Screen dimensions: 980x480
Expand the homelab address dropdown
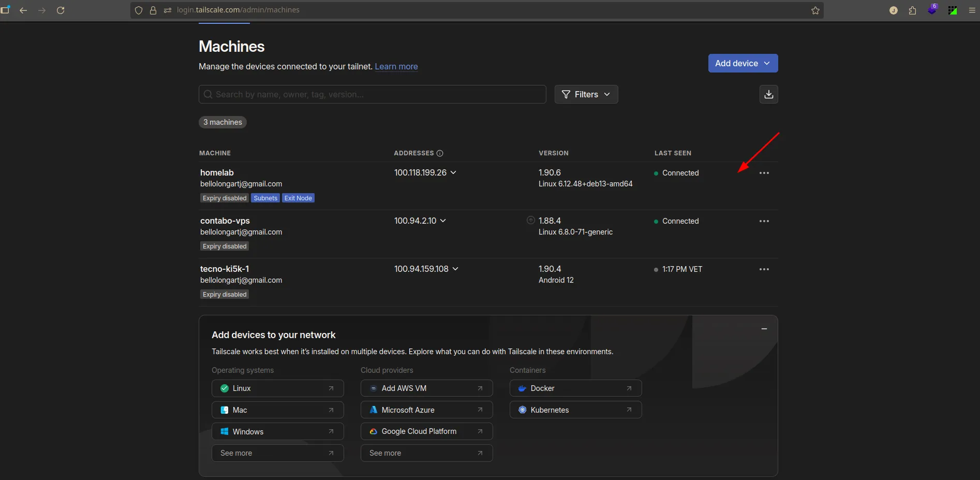pos(453,172)
